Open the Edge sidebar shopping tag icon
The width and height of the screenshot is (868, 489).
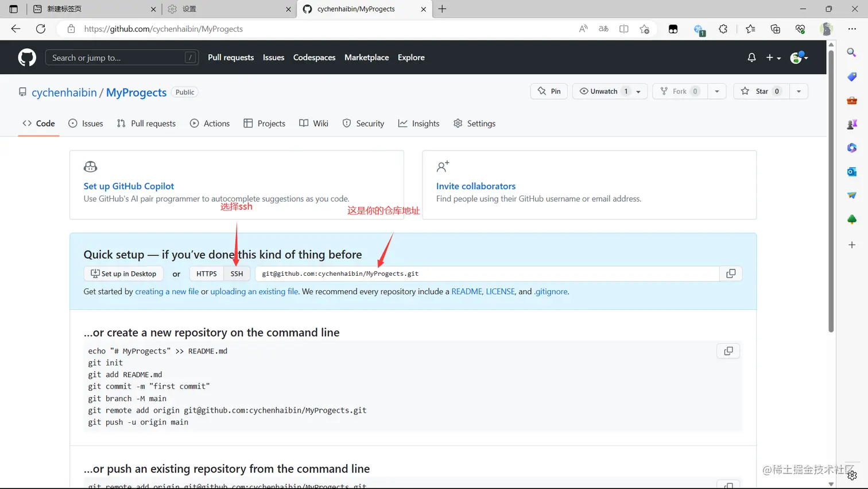pos(852,76)
